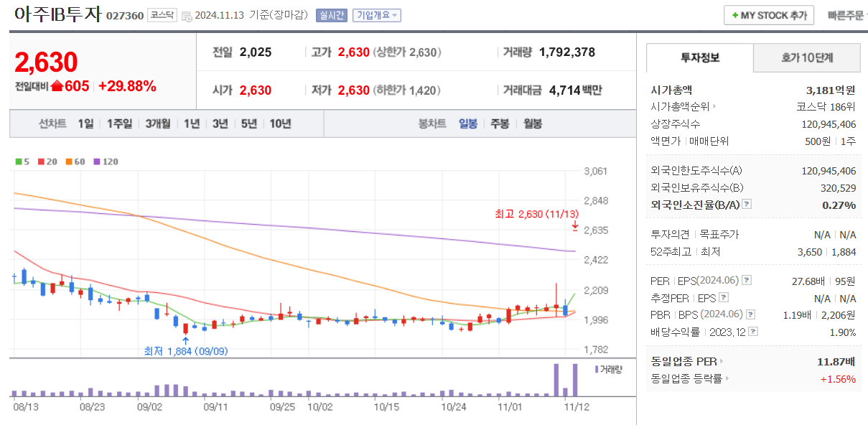This screenshot has height=425, width=868.
Task: Select the 1주일 line chart period
Action: tap(119, 124)
